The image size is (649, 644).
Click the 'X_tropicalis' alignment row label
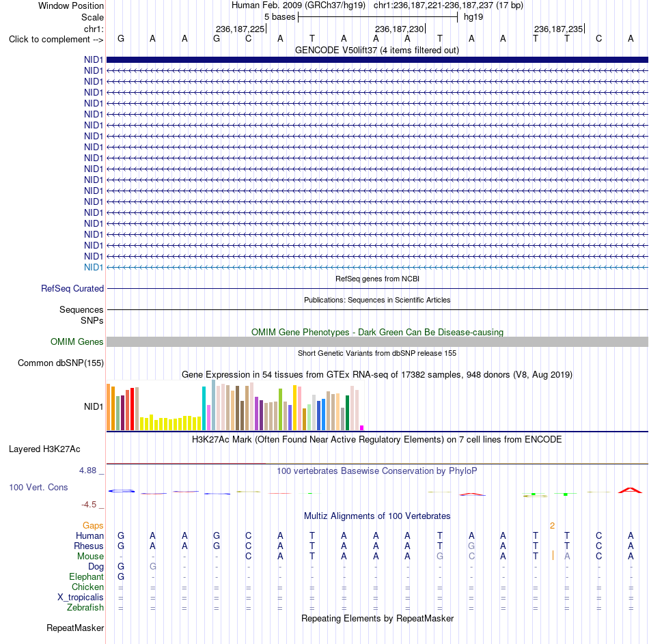coord(81,598)
